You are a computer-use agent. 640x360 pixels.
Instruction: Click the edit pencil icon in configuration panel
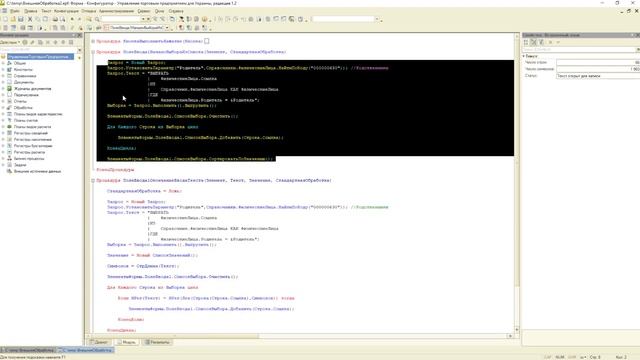click(32, 42)
